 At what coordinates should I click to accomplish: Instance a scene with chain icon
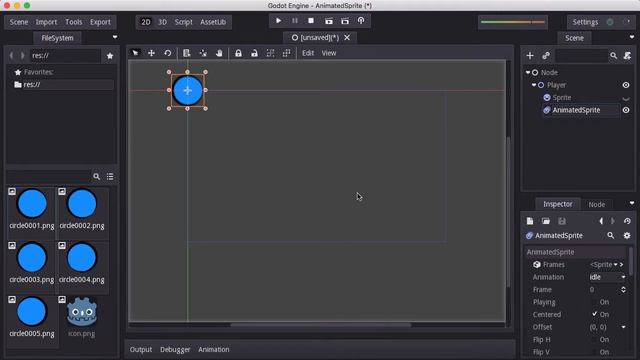(x=546, y=56)
